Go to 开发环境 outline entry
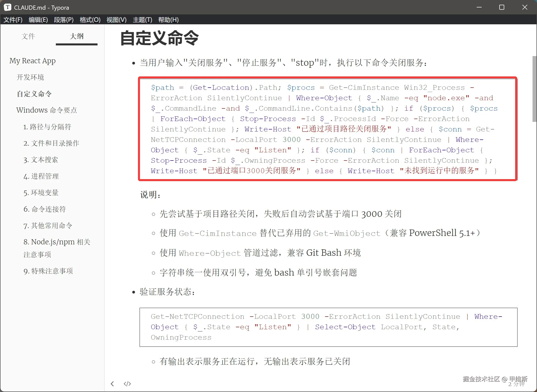The height and width of the screenshot is (392, 537). click(30, 77)
